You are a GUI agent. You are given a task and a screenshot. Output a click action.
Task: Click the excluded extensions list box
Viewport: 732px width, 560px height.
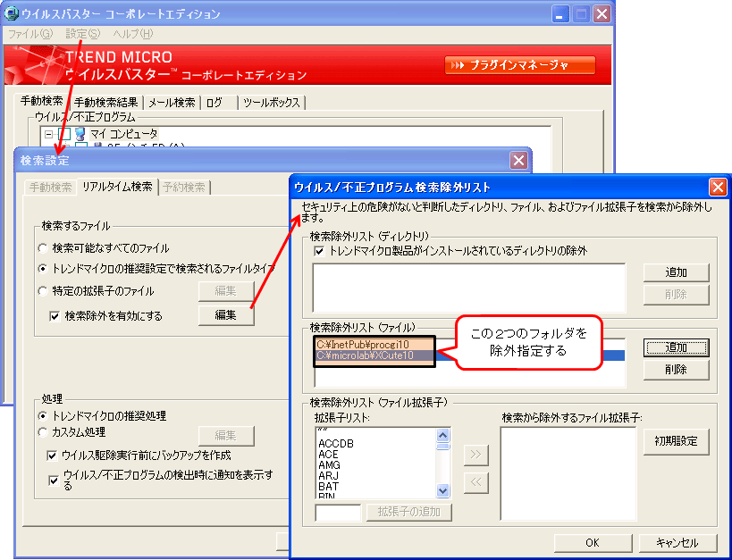coord(568,473)
